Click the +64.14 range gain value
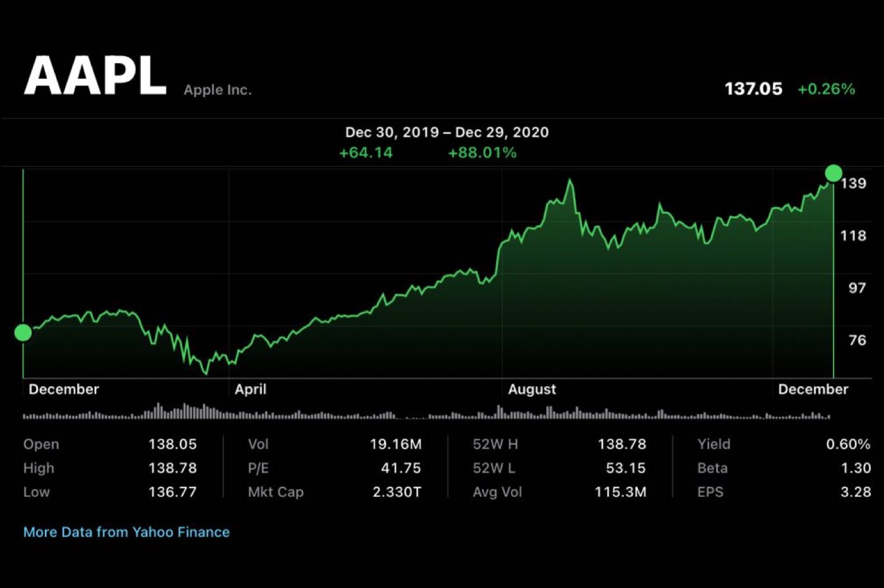This screenshot has width=884, height=588. [366, 153]
